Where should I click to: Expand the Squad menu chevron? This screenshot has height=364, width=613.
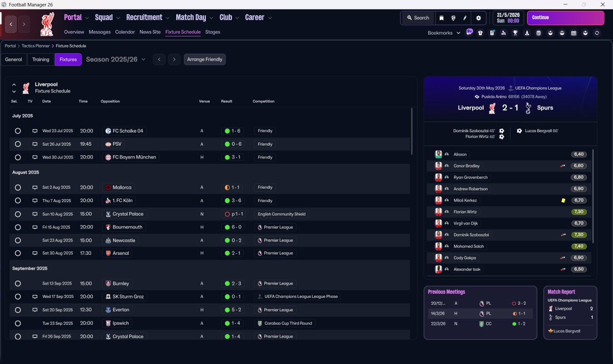(x=118, y=18)
